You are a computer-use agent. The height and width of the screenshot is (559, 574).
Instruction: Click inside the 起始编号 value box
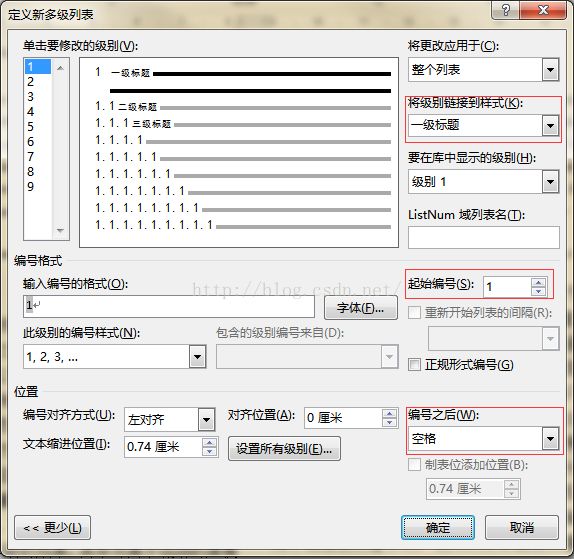(507, 287)
